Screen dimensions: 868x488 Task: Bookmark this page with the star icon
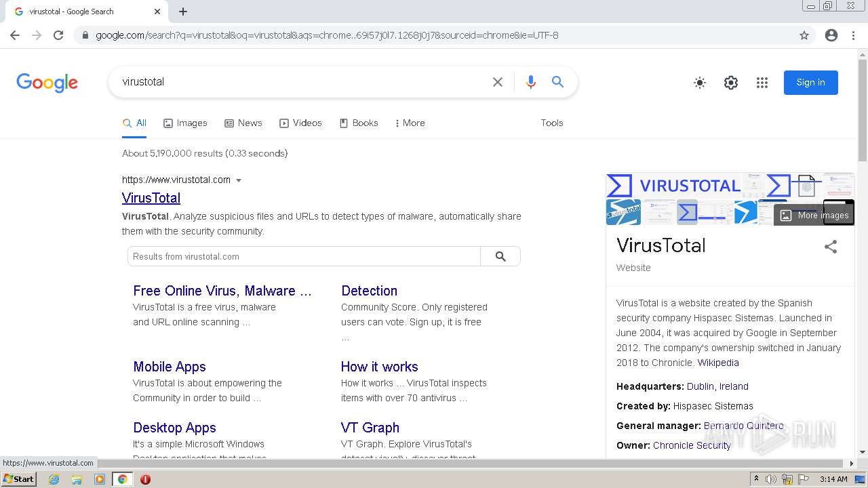pyautogui.click(x=804, y=35)
